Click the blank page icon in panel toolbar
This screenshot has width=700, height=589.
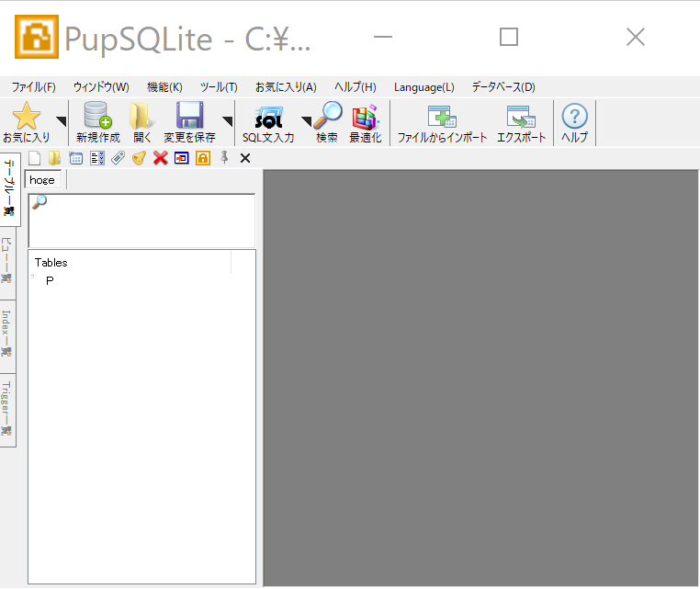(x=34, y=158)
